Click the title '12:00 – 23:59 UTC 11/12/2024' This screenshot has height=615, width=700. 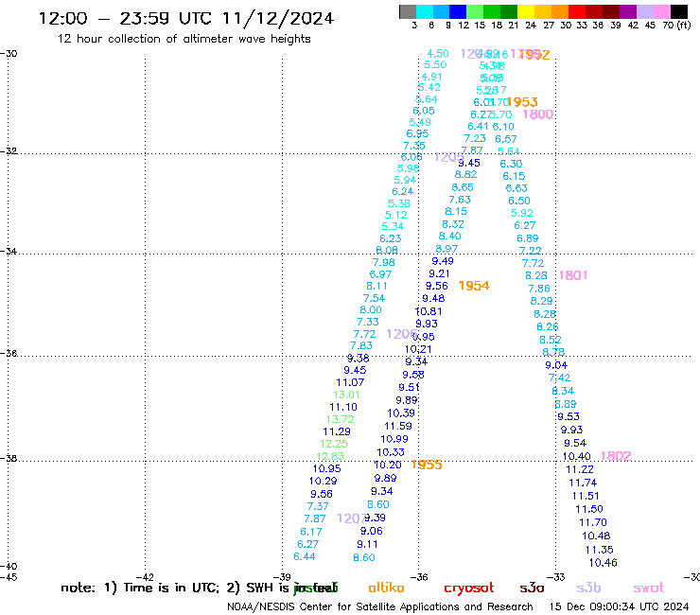click(186, 18)
